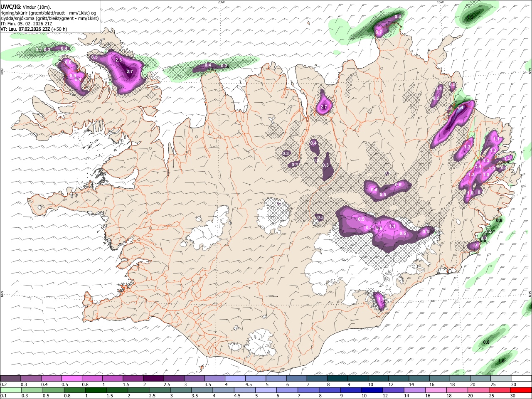Click the 30 label under the lower legend row
Viewport: 532px width, 399px height.
[513, 396]
